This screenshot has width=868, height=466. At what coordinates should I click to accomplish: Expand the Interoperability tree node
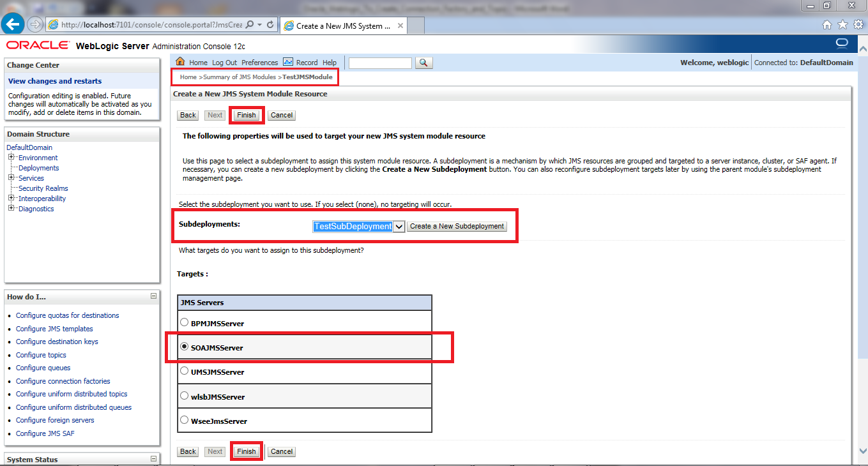point(11,199)
